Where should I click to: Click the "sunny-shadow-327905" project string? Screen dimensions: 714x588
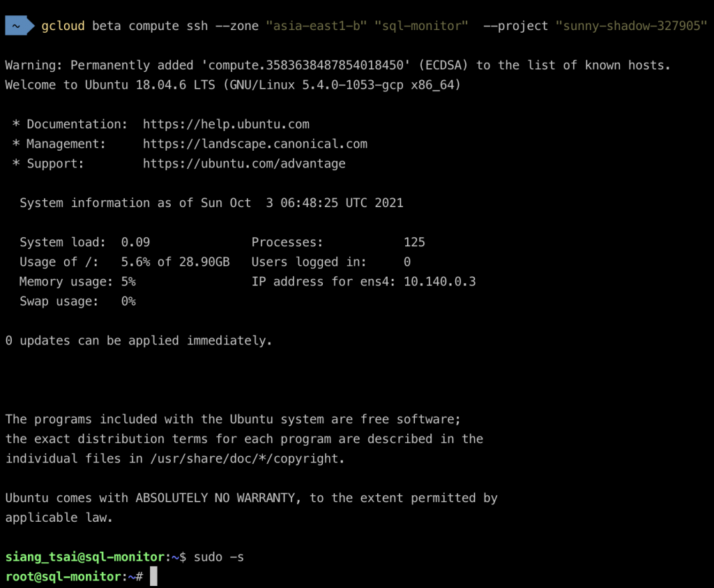coord(631,26)
